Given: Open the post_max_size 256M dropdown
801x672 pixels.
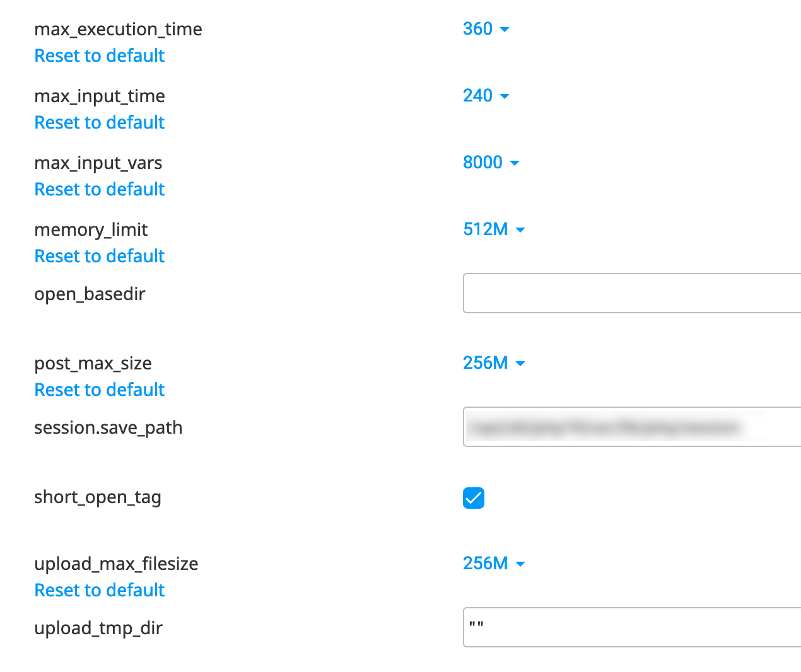Looking at the screenshot, I should pos(494,363).
